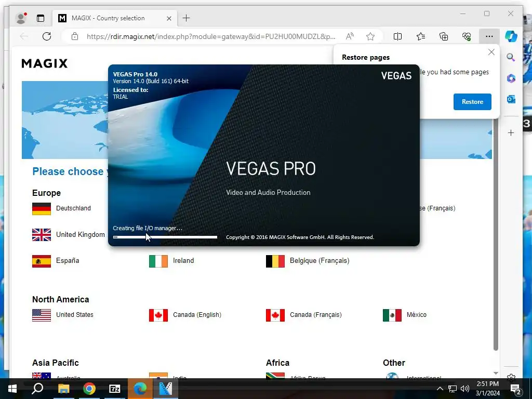
Task: Click the Irish flag icon
Action: click(158, 261)
